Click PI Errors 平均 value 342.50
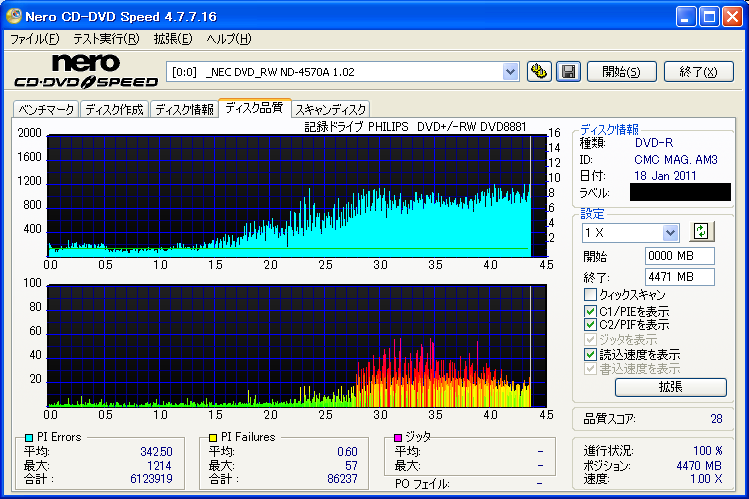Screen dimensions: 749x499 point(156,451)
